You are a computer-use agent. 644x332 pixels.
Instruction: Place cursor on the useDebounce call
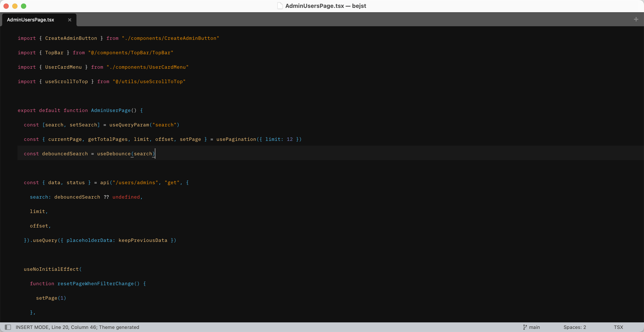114,154
